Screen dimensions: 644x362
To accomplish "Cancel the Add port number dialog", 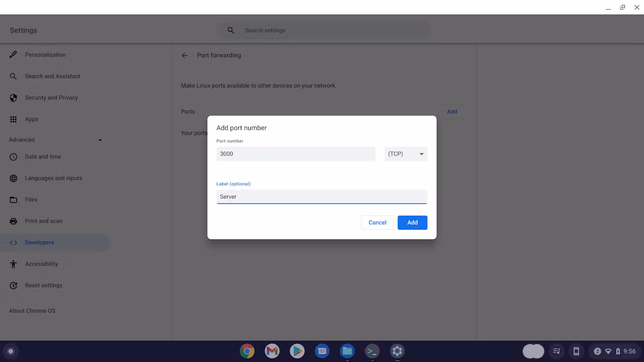I will [x=377, y=222].
